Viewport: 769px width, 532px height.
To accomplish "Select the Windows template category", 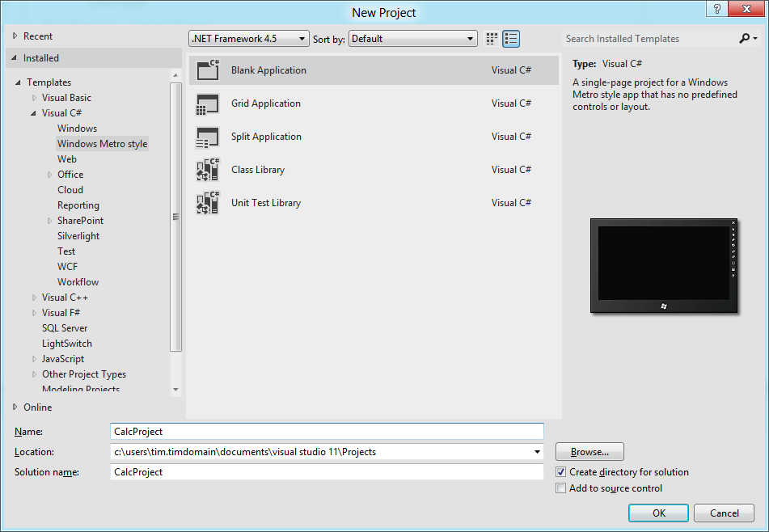I will (77, 129).
